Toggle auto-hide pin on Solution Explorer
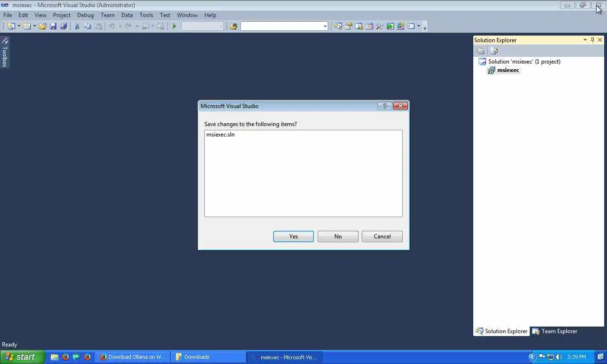607x364 pixels. [592, 40]
